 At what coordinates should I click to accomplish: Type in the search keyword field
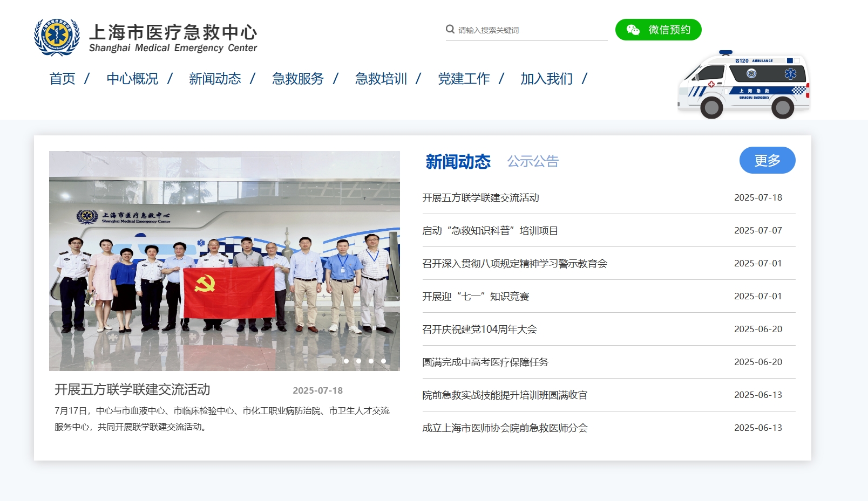coord(532,30)
